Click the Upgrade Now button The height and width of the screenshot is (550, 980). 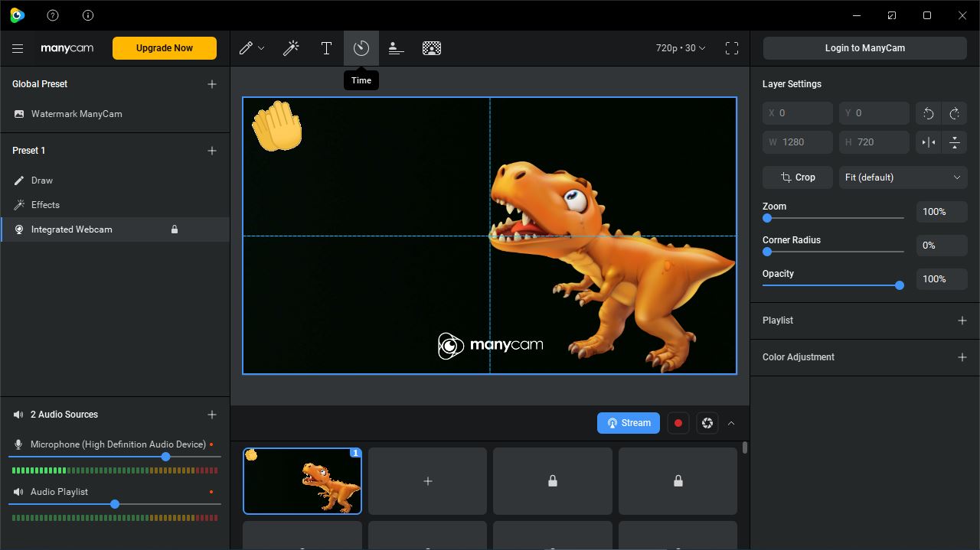165,48
